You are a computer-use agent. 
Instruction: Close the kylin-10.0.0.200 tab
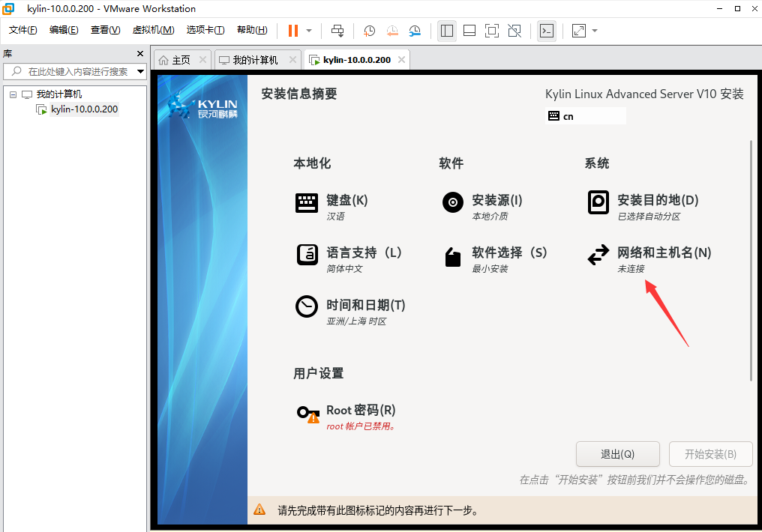(x=401, y=60)
